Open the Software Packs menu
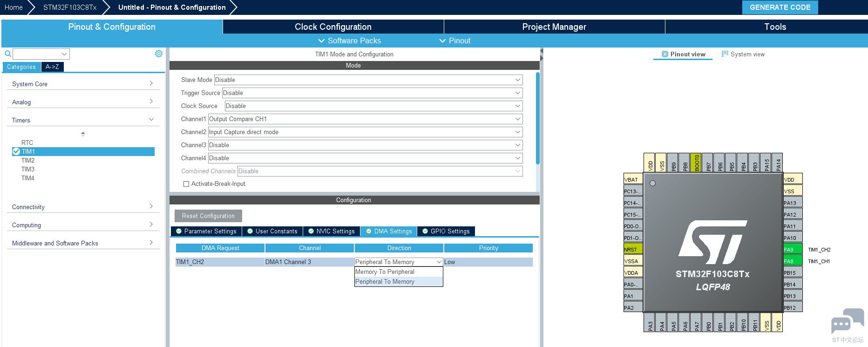This screenshot has height=347, width=868. click(349, 41)
